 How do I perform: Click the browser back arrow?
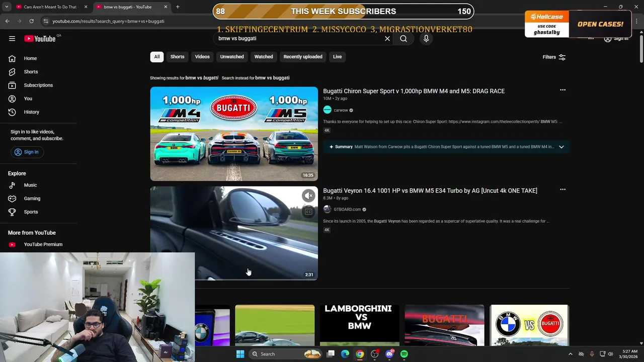pyautogui.click(x=7, y=21)
